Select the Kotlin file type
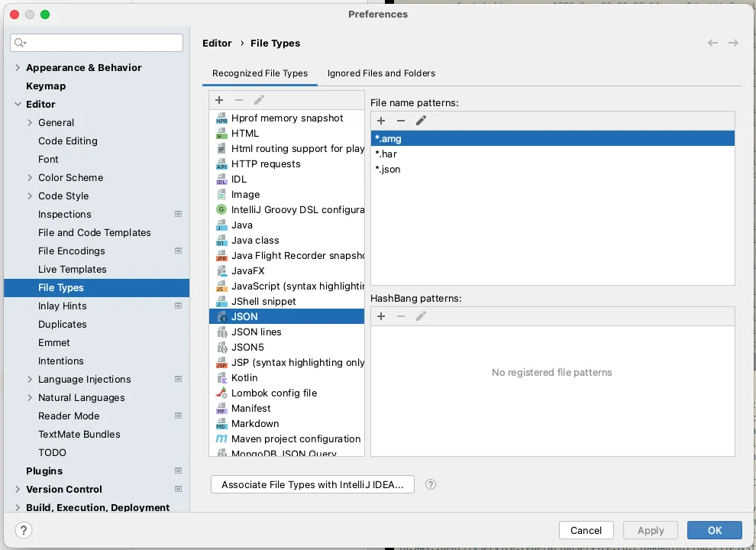Screen dimensions: 756x550 pyautogui.click(x=244, y=377)
